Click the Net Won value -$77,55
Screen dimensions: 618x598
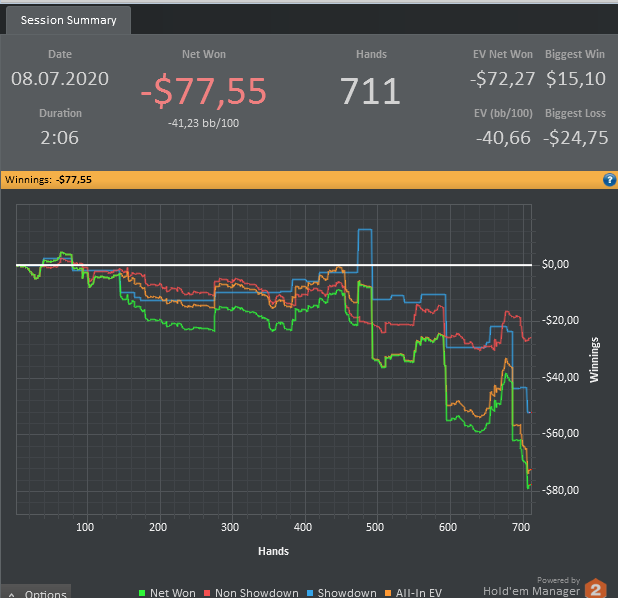pos(204,91)
